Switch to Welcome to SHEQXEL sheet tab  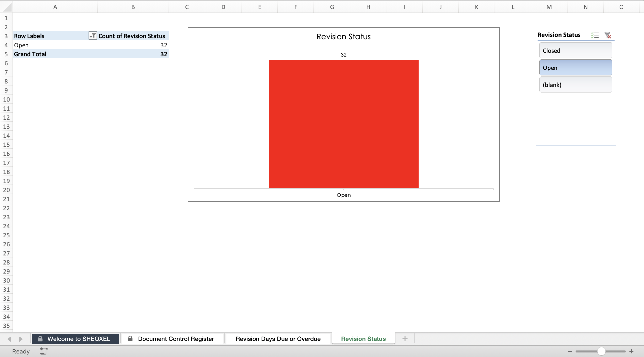click(x=75, y=339)
